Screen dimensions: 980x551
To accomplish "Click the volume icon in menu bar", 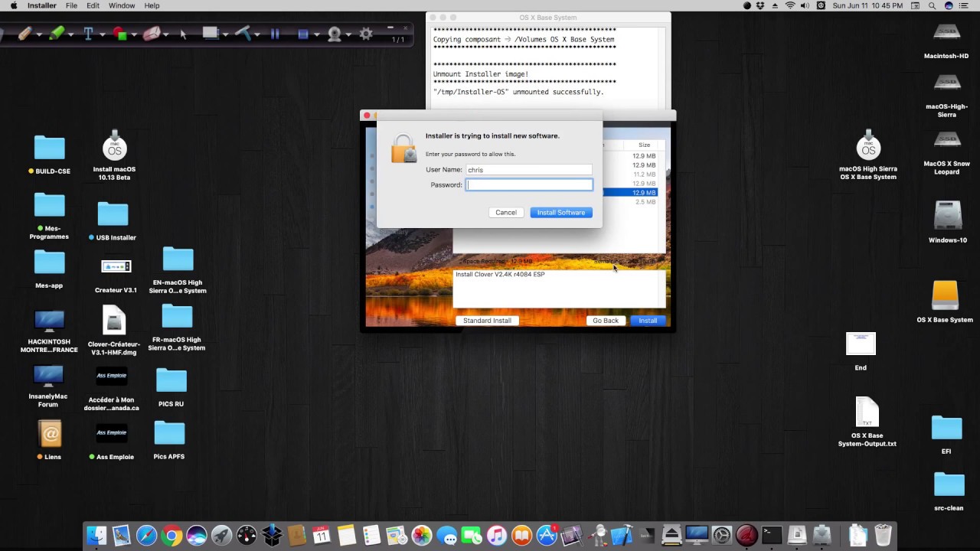I will coord(805,5).
